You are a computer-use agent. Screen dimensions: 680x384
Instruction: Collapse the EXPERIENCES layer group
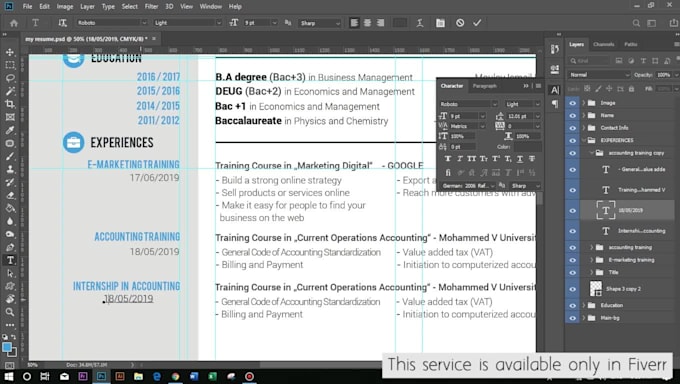coord(584,140)
